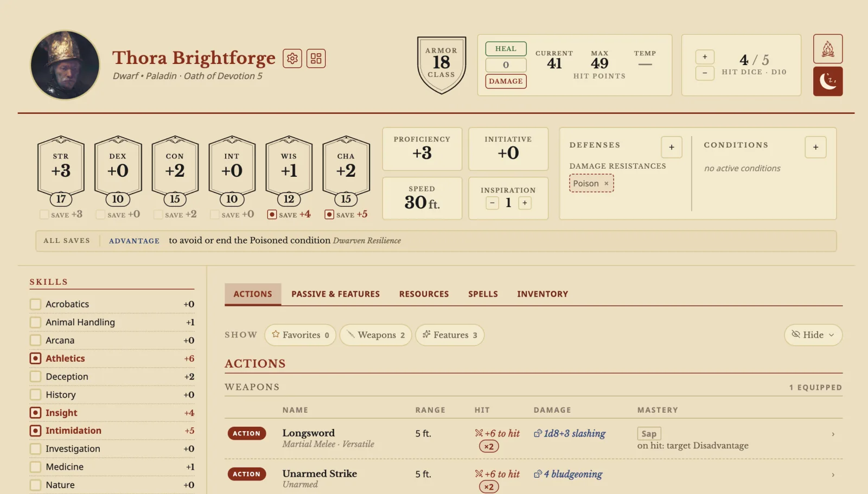This screenshot has width=868, height=494.
Task: Add a condition with the plus button
Action: tap(815, 147)
